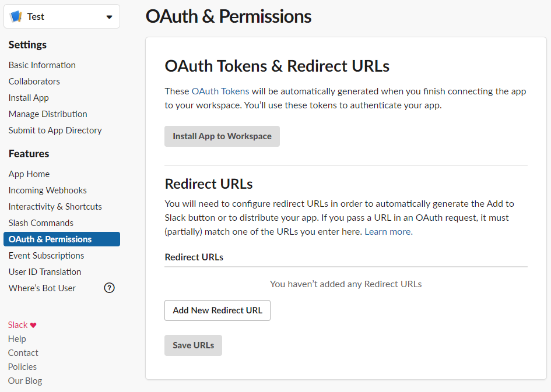This screenshot has height=392, width=551.
Task: Open the Test app switcher dropdown
Action: tap(61, 16)
